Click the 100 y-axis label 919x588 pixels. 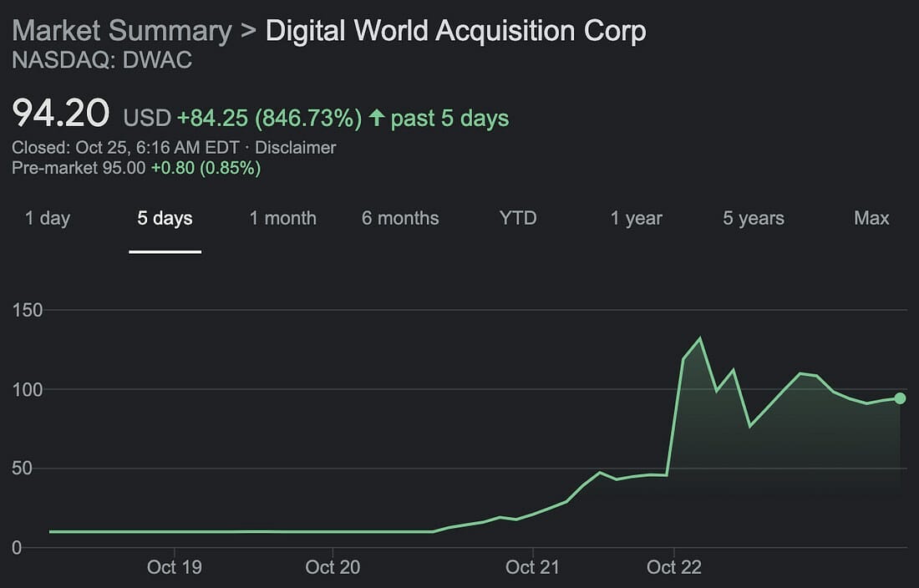pyautogui.click(x=28, y=390)
